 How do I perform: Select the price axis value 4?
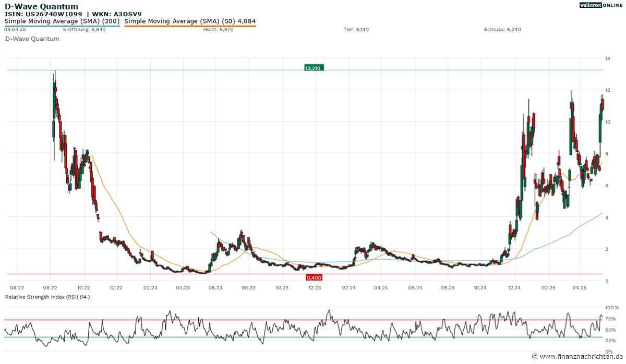coord(607,217)
